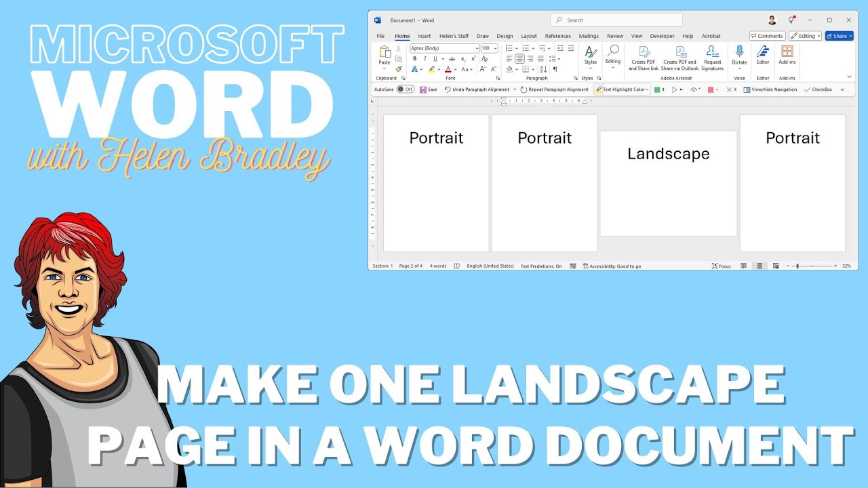This screenshot has height=488, width=868.
Task: Open the Line and Paragraph Spacing dropdown
Action: tap(559, 59)
